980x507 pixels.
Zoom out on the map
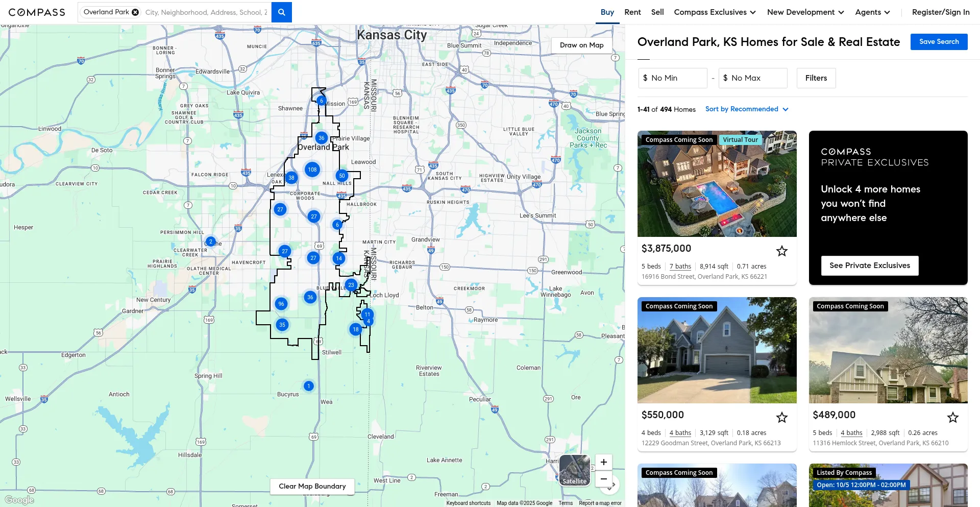pos(603,479)
